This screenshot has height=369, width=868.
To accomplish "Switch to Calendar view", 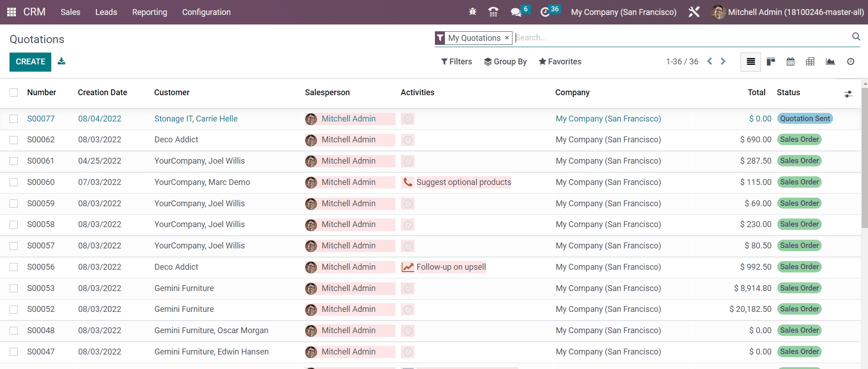I will 790,62.
